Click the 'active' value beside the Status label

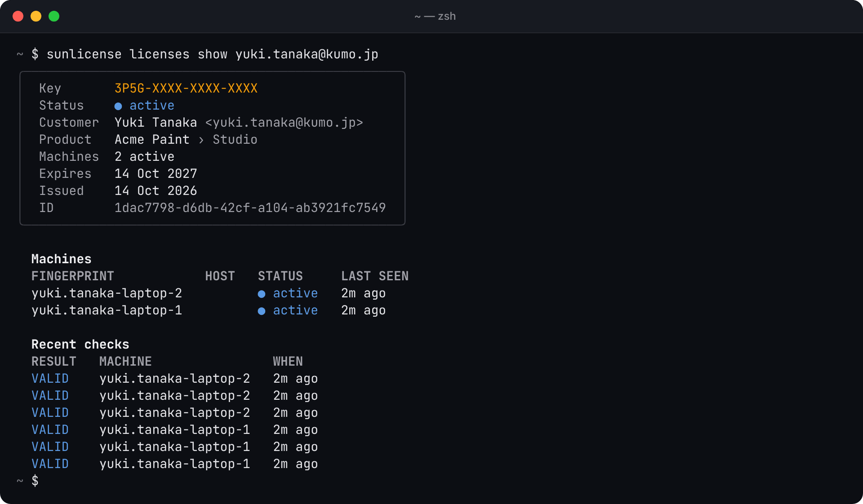pos(152,106)
